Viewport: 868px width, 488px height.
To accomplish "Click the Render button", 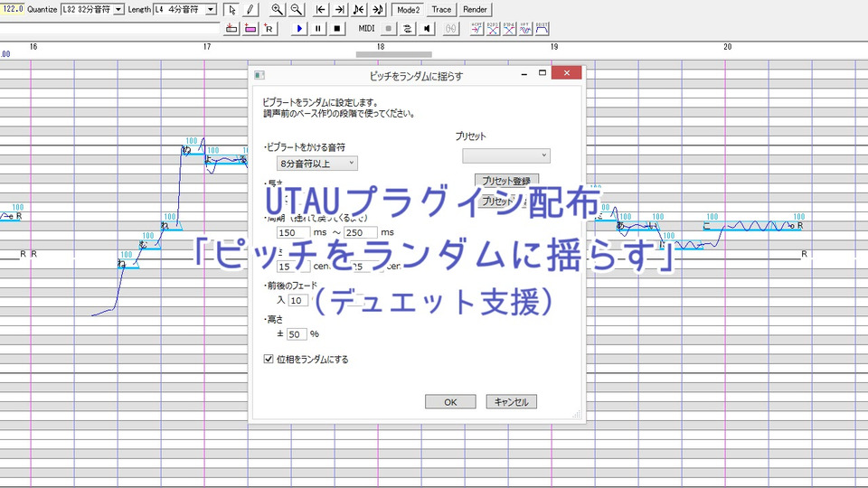I will (x=475, y=9).
